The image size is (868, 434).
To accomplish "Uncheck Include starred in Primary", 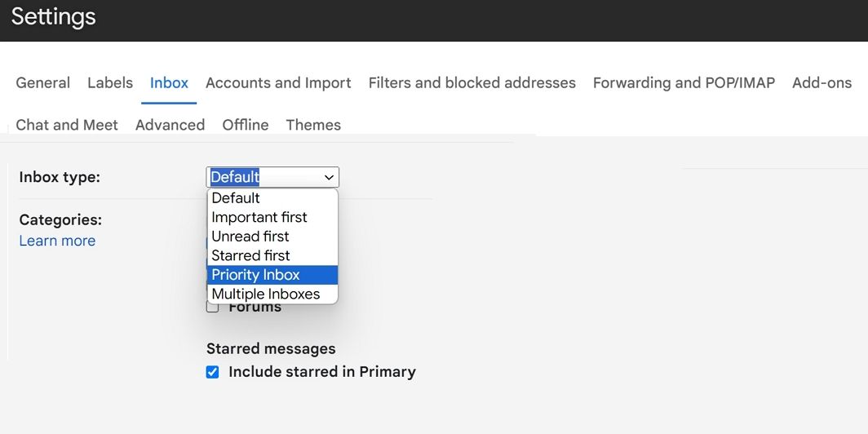I will point(213,372).
